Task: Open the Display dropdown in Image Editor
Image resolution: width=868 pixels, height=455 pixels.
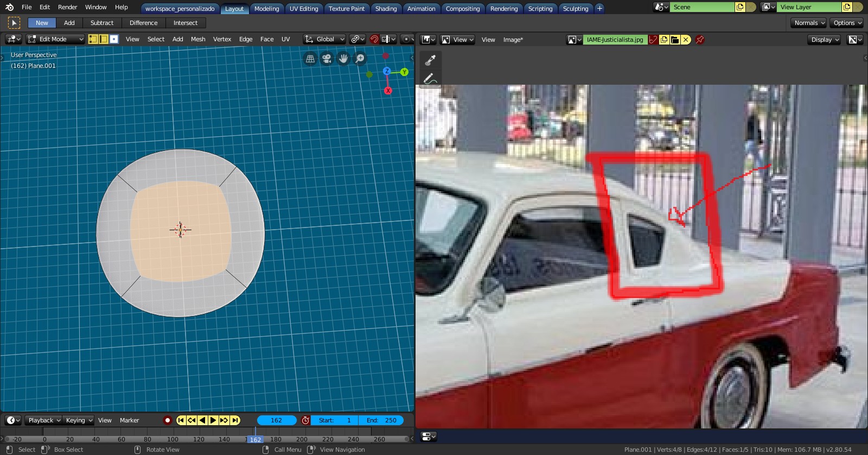Action: click(x=824, y=40)
